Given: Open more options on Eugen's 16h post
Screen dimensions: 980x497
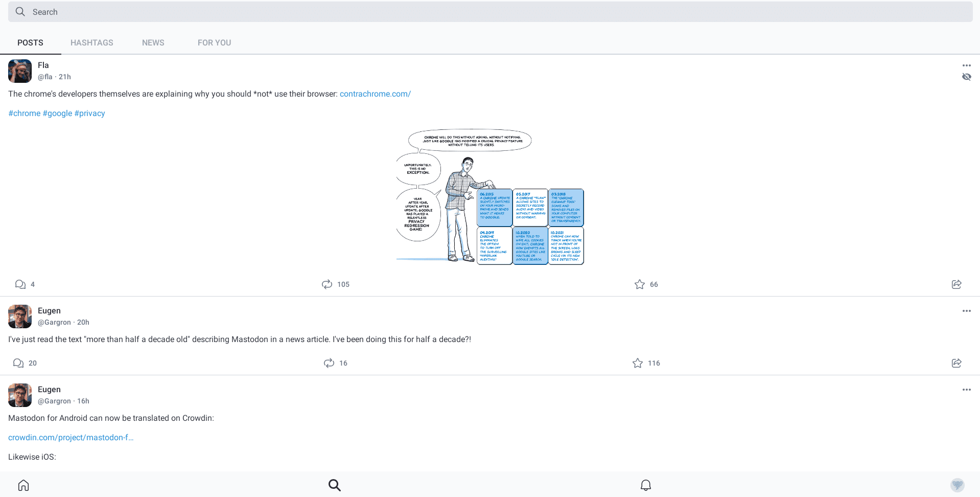Looking at the screenshot, I should (x=966, y=390).
